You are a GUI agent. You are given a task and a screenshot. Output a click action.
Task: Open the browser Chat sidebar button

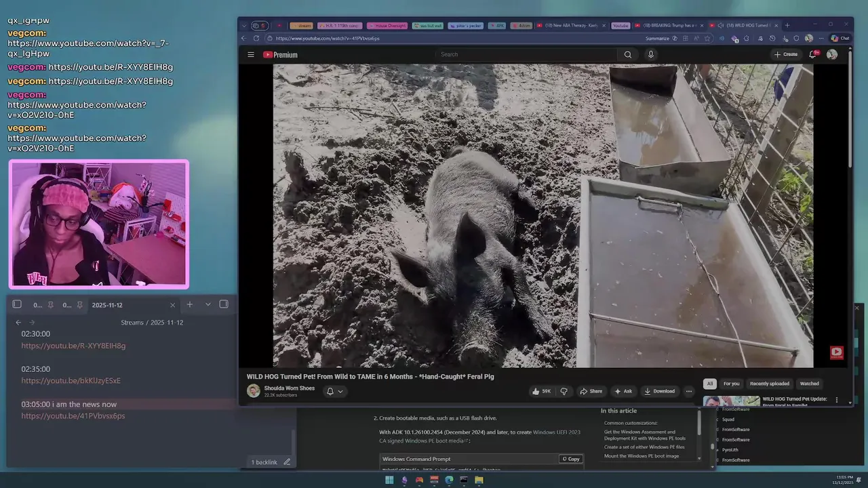tap(841, 39)
